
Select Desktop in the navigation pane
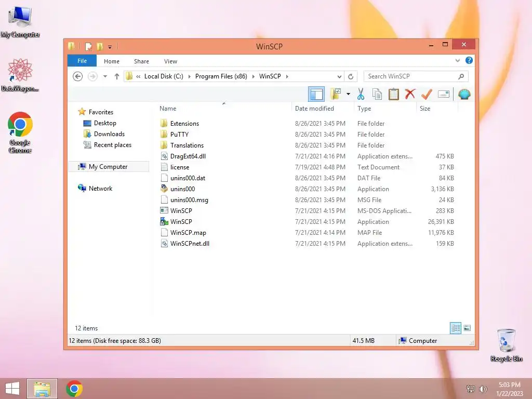(100, 123)
